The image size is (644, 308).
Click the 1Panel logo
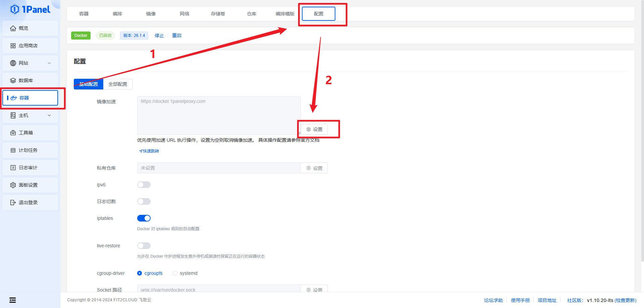tap(30, 9)
